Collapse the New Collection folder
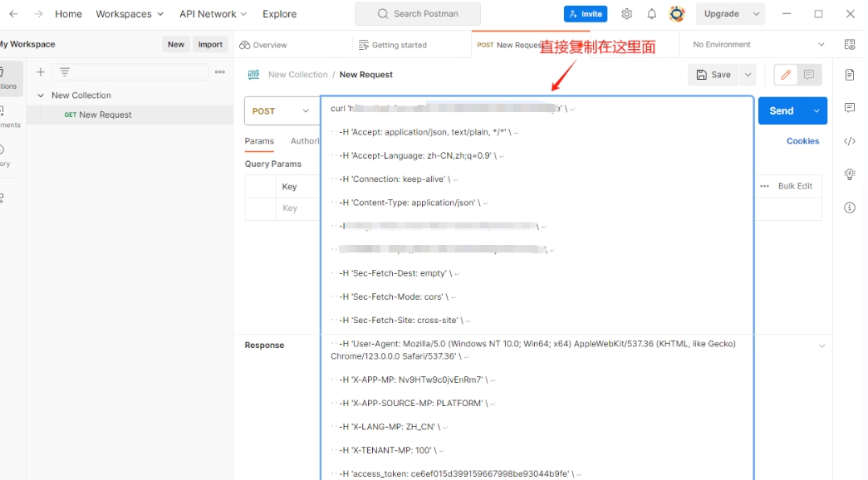Screen dimensions: 868x480 click(x=40, y=96)
